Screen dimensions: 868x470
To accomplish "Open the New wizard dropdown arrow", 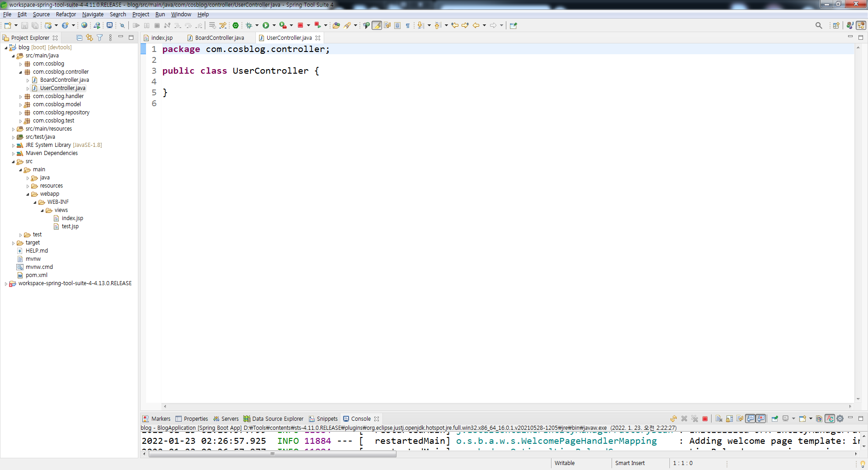I will tap(16, 25).
